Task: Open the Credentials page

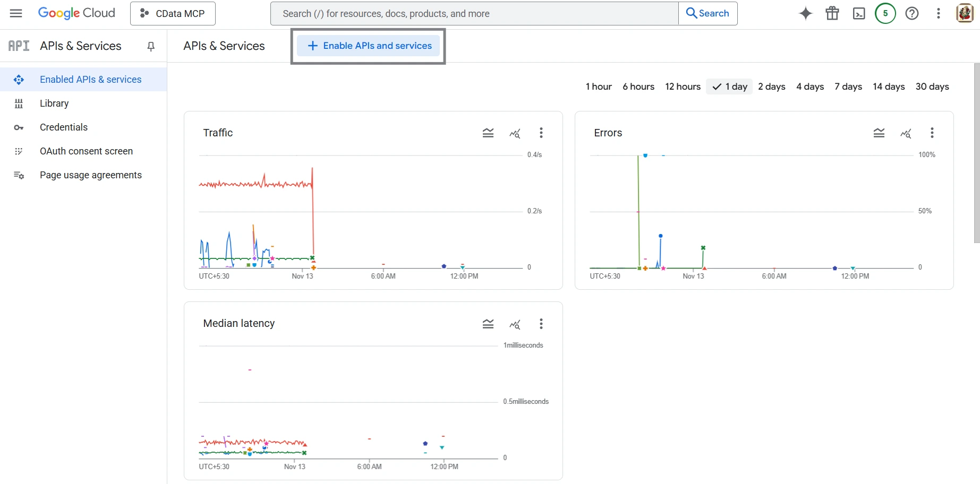Action: tap(63, 127)
